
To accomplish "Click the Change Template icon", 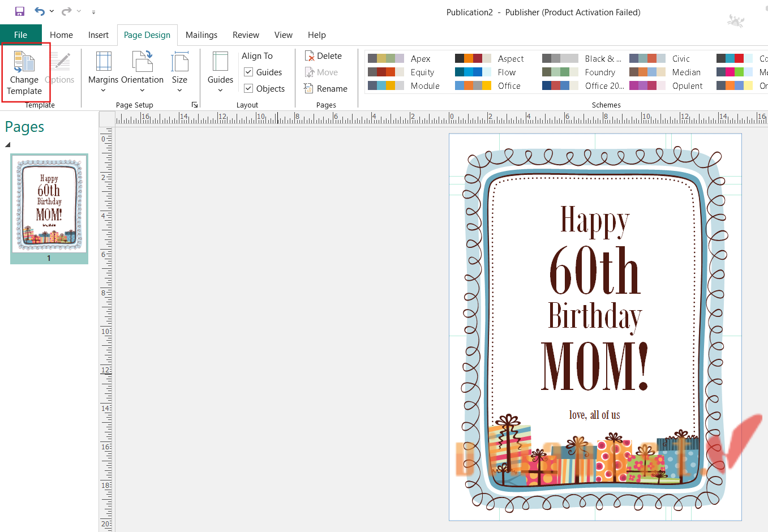I will [x=24, y=62].
